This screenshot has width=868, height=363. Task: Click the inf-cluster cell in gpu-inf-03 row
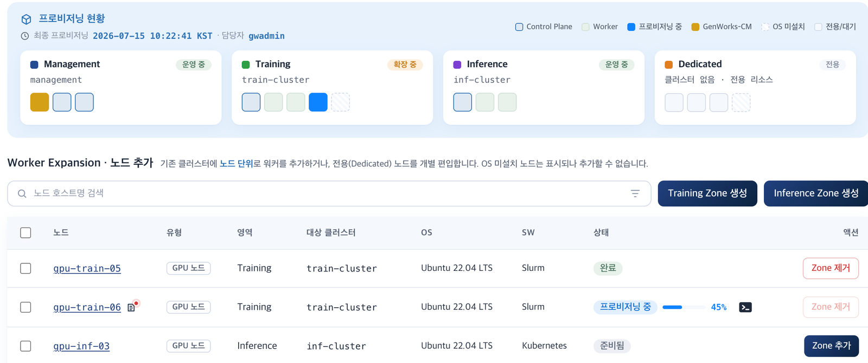[336, 346]
